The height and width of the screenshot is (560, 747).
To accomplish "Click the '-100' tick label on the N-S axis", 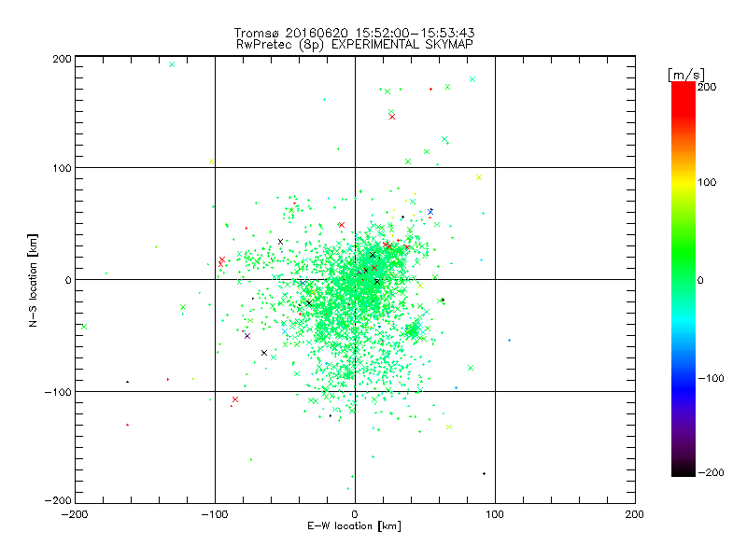I will (58, 392).
